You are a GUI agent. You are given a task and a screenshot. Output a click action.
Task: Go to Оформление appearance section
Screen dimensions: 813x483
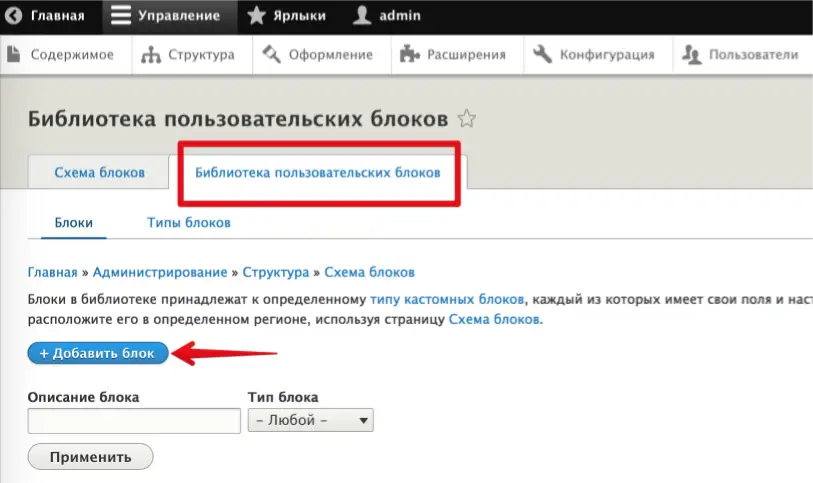318,55
